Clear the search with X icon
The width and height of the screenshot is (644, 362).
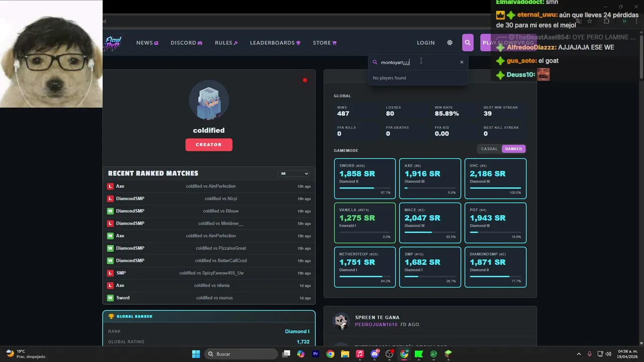coord(461,62)
